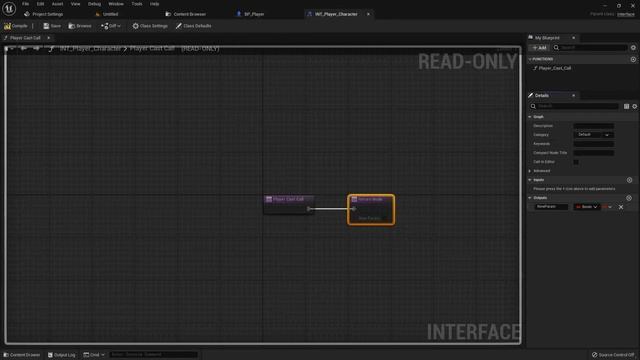Remove the NewParam output parameter

click(x=621, y=207)
